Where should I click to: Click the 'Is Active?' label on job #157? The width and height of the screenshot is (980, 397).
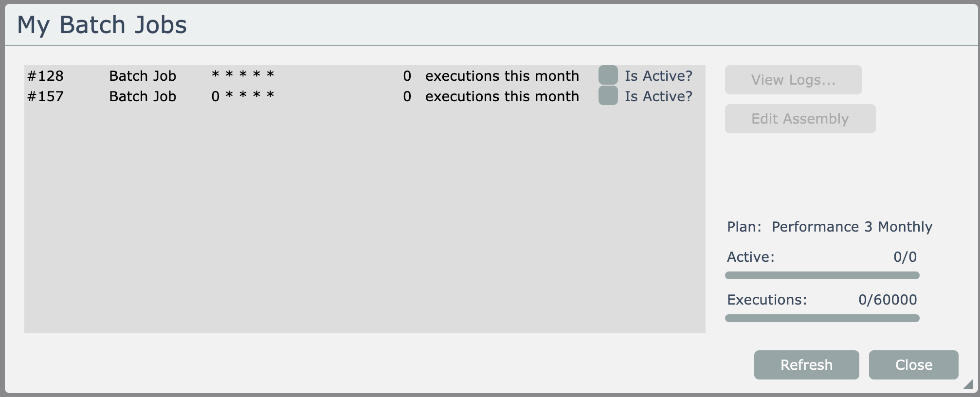[658, 96]
